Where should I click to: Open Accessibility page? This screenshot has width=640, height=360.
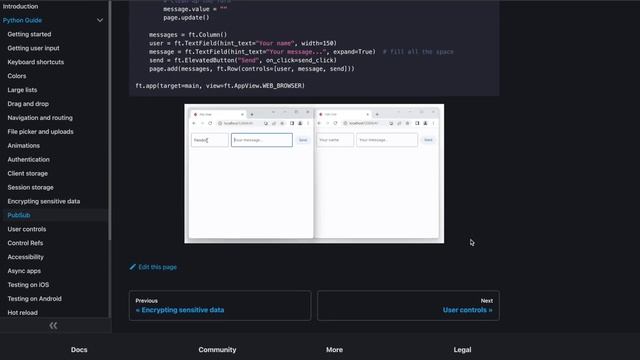click(25, 257)
